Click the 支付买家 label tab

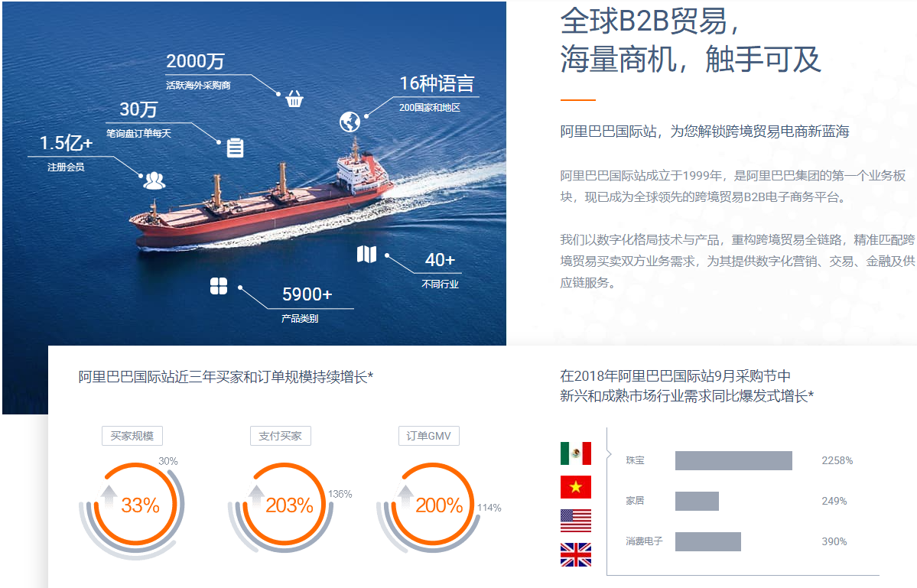point(280,436)
